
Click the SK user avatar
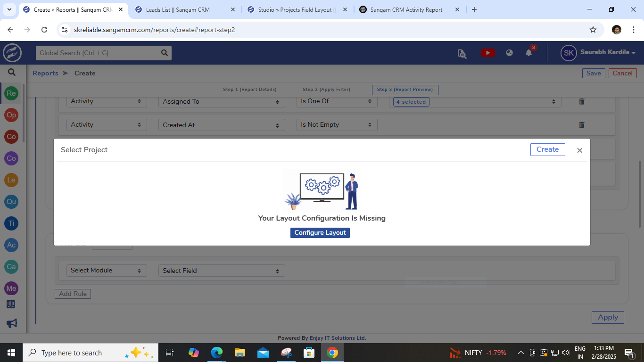[569, 53]
